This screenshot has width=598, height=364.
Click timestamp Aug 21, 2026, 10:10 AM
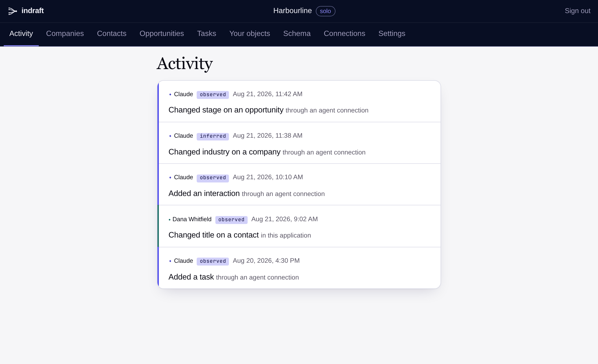point(268,177)
